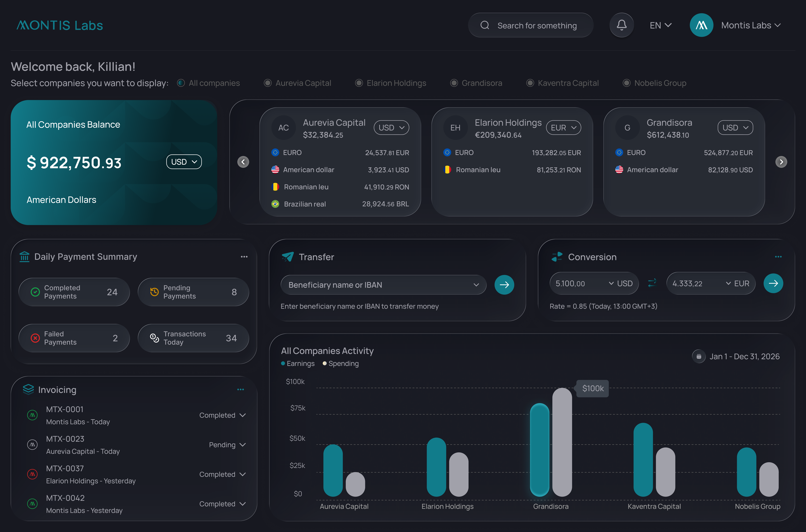The image size is (806, 532).
Task: Click the Daily Payment Summary bank icon
Action: pos(24,257)
